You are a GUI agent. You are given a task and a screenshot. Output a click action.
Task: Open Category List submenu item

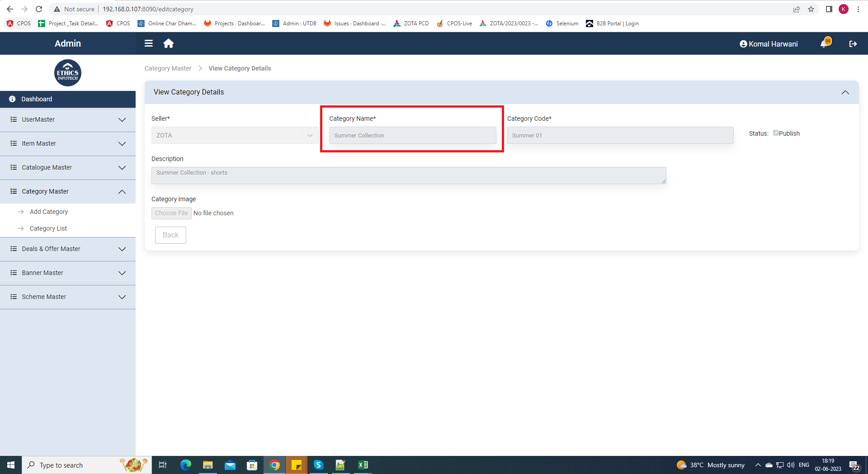coord(48,228)
